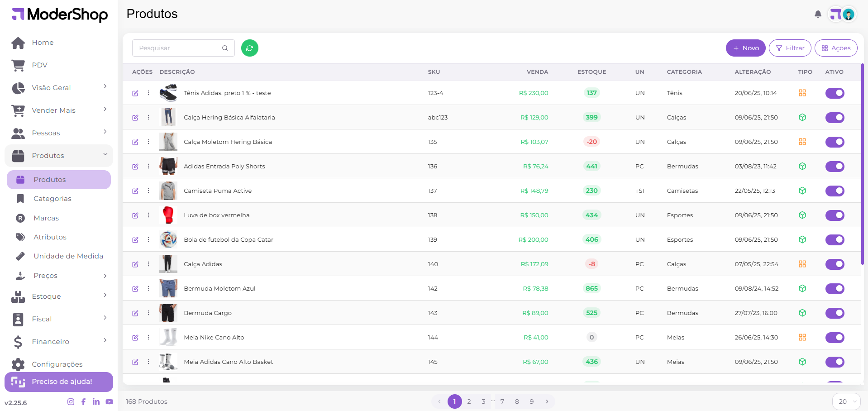Screen dimensions: 868x411
Task: Collapse the Produtos sidebar section
Action: [59, 156]
